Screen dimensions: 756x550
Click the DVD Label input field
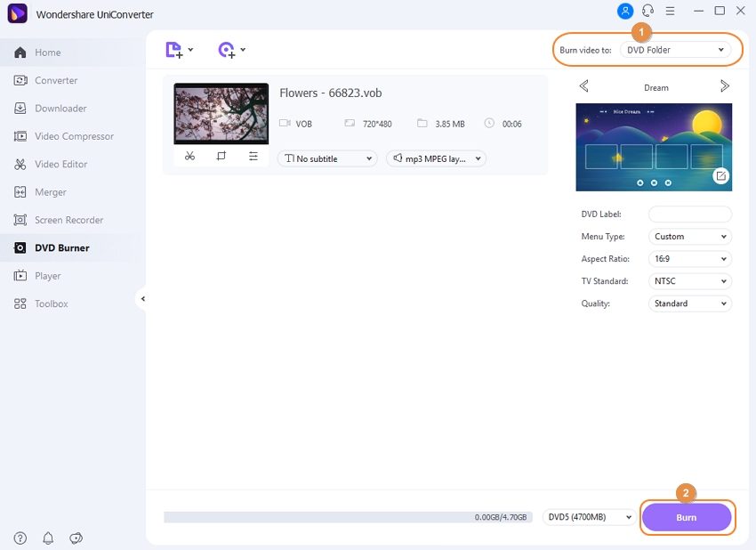pyautogui.click(x=690, y=214)
